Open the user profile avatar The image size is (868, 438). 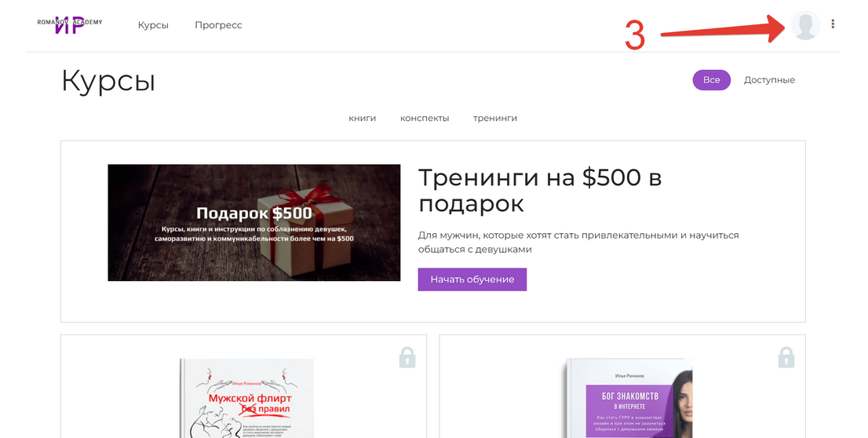tap(804, 25)
